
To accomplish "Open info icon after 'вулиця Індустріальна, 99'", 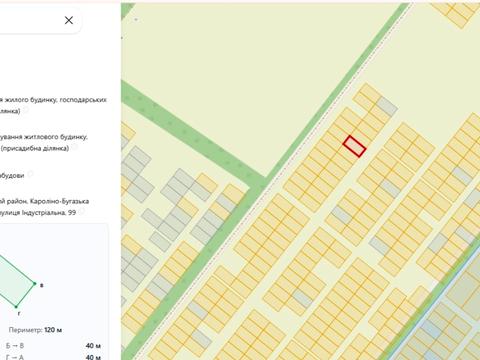I will click(x=82, y=211).
